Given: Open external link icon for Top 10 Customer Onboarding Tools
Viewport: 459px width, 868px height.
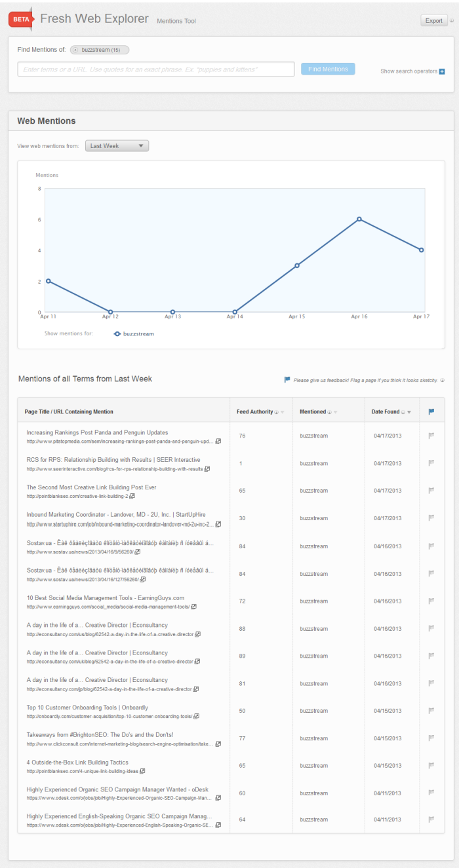Looking at the screenshot, I should click(x=197, y=717).
